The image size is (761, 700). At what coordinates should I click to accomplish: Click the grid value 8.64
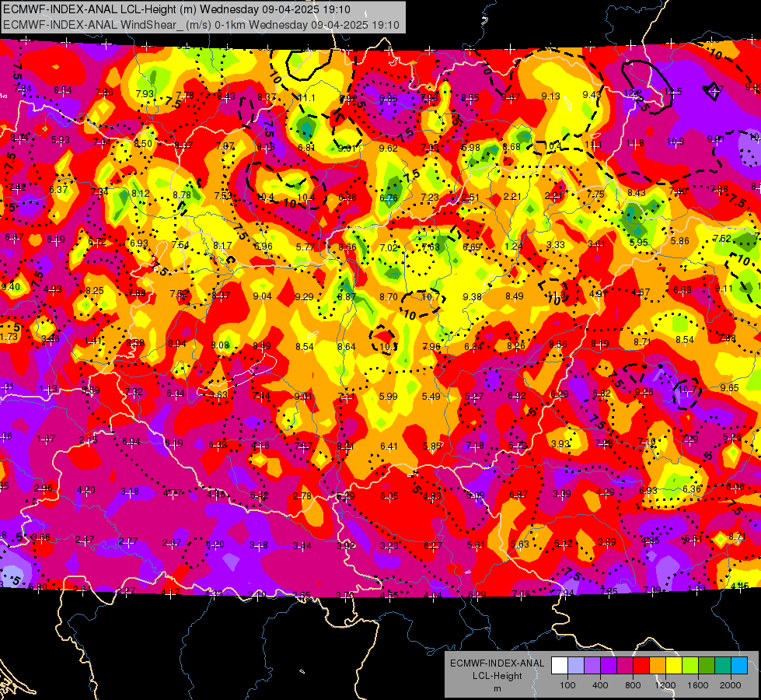pos(347,346)
